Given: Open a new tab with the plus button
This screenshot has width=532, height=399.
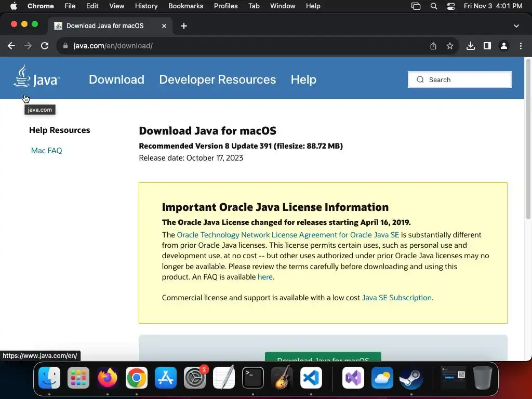Looking at the screenshot, I should (x=183, y=26).
